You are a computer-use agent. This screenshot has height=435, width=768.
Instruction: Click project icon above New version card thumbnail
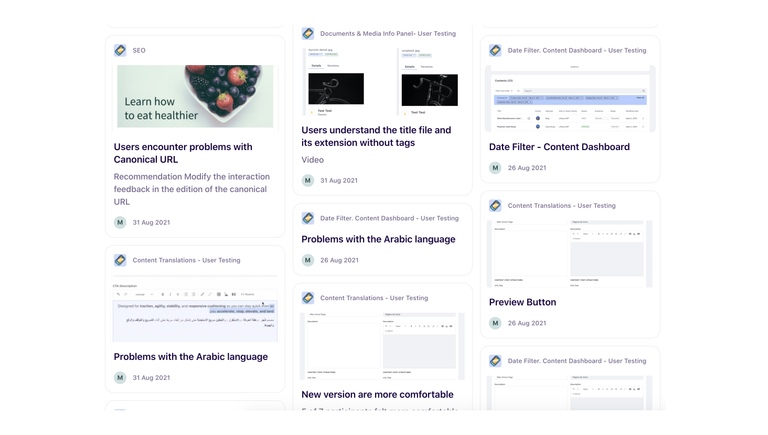coord(308,298)
